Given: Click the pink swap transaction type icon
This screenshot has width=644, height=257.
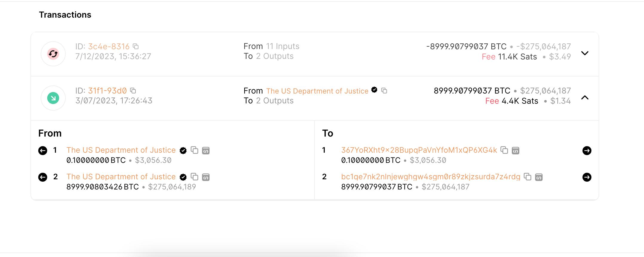Looking at the screenshot, I should (x=53, y=54).
